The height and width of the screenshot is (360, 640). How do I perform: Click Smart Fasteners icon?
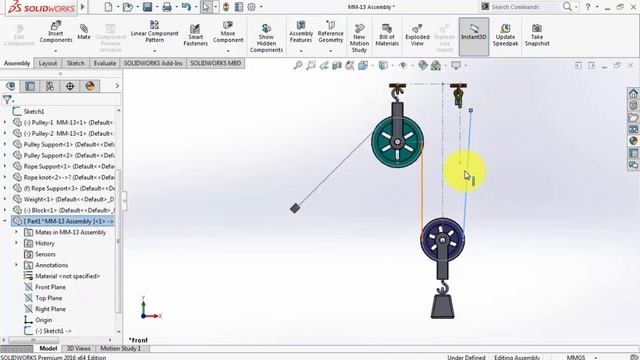(196, 35)
